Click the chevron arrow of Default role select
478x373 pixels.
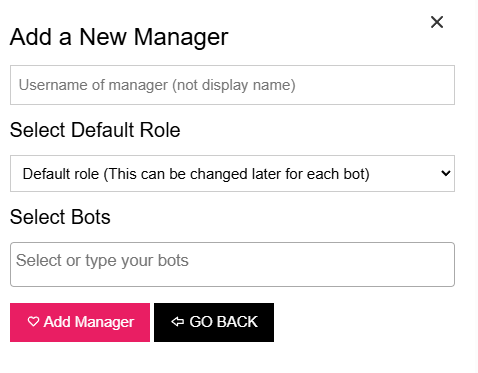coord(445,173)
